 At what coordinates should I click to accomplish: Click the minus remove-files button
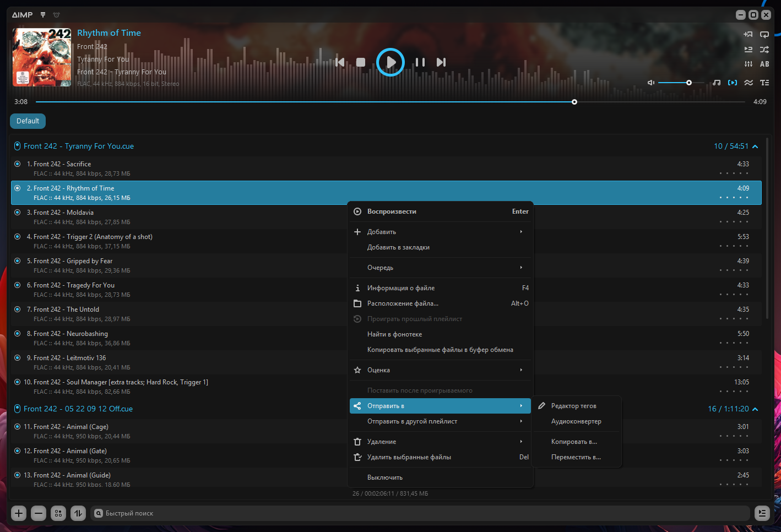coord(39,513)
